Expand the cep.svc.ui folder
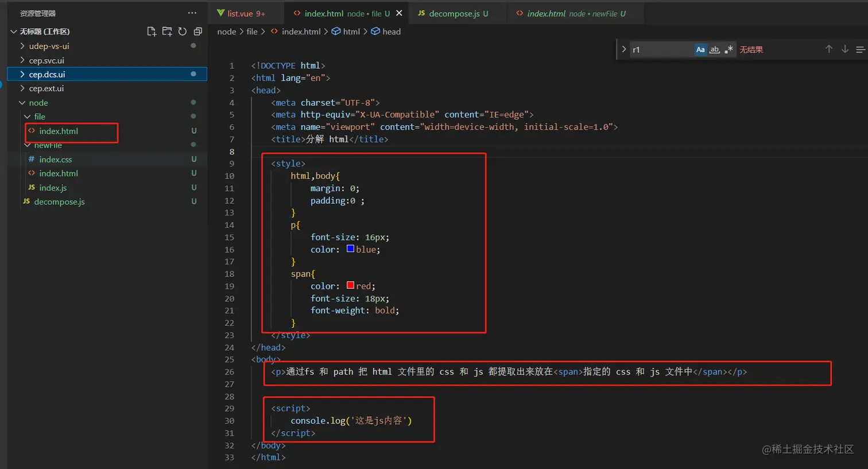The width and height of the screenshot is (868, 469). [x=22, y=60]
